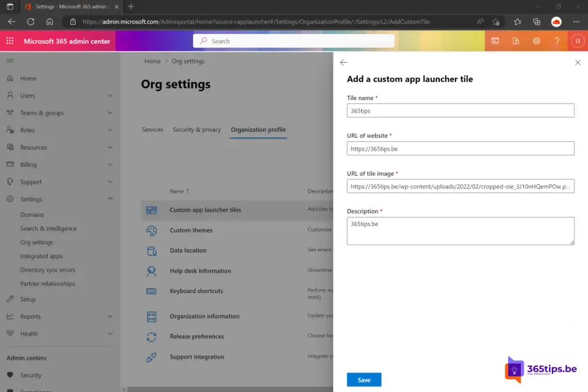Image resolution: width=588 pixels, height=392 pixels.
Task: Click the Description text area
Action: click(460, 231)
